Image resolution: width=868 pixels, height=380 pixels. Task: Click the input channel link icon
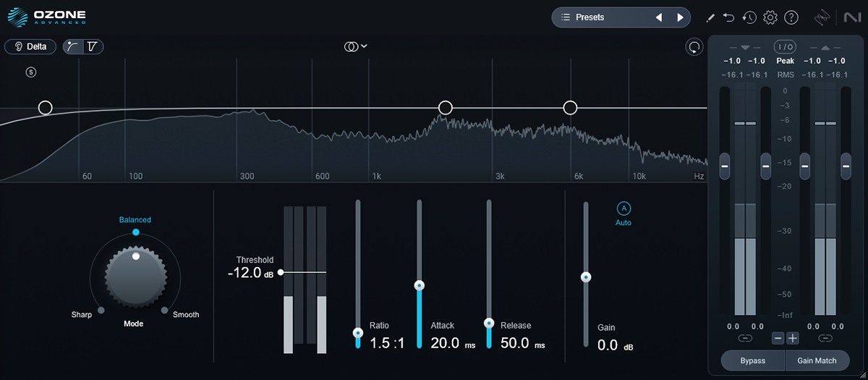pos(745,338)
